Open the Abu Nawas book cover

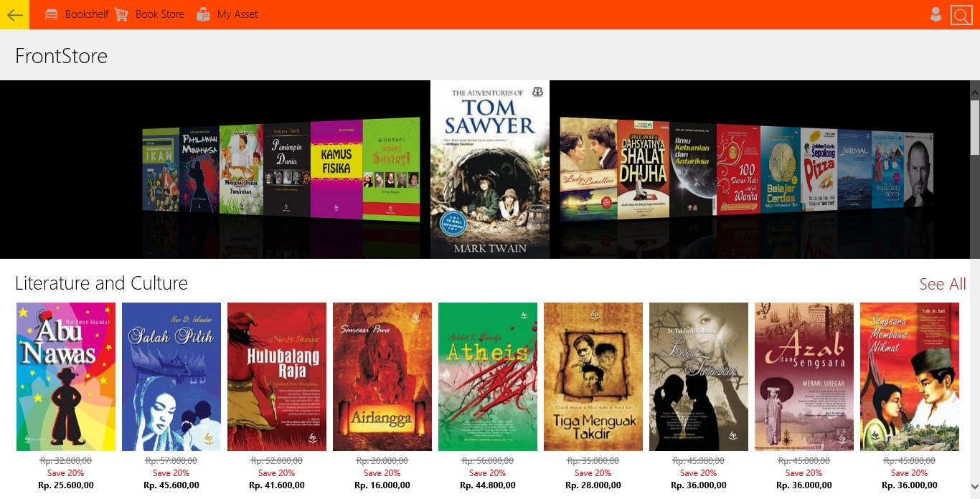tap(66, 376)
